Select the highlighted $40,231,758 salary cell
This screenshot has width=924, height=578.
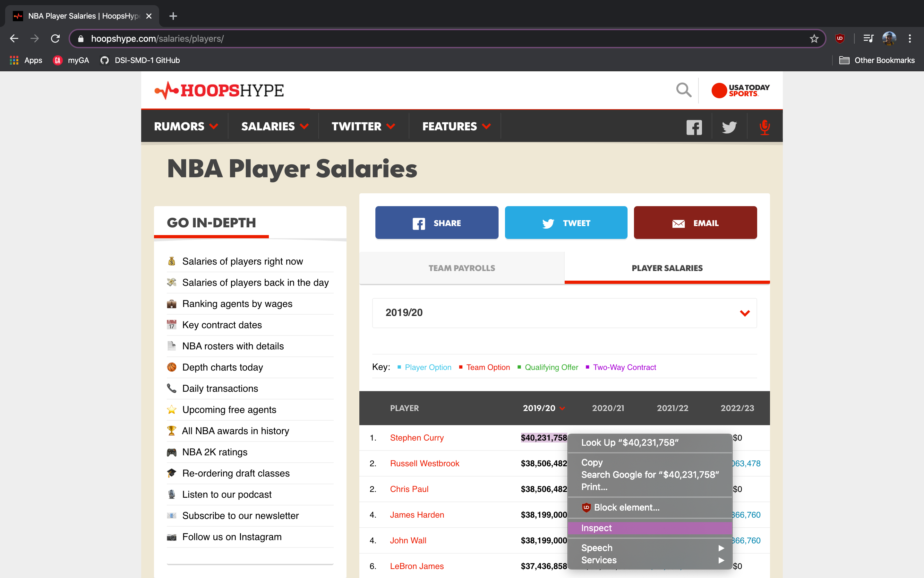coord(544,438)
